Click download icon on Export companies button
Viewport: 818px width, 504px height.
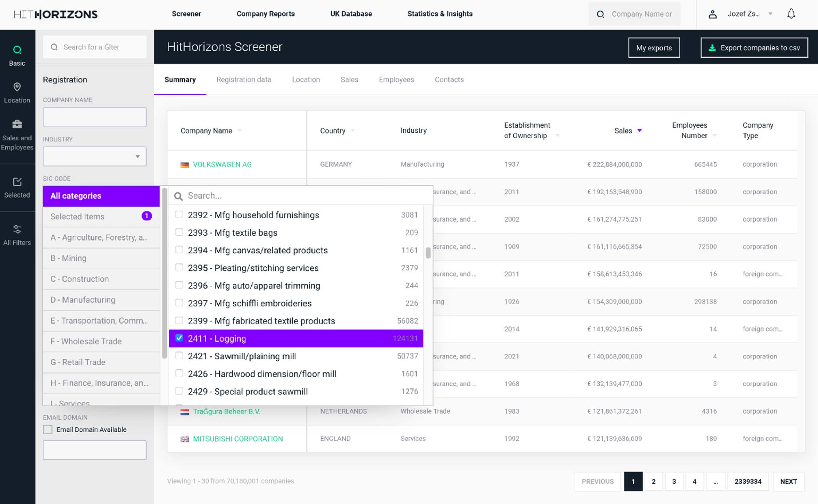[712, 48]
